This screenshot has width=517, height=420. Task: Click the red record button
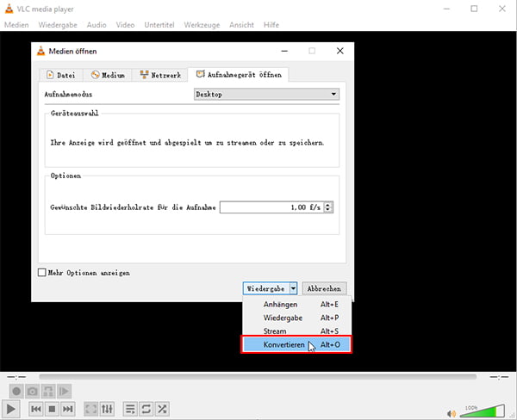click(16, 392)
